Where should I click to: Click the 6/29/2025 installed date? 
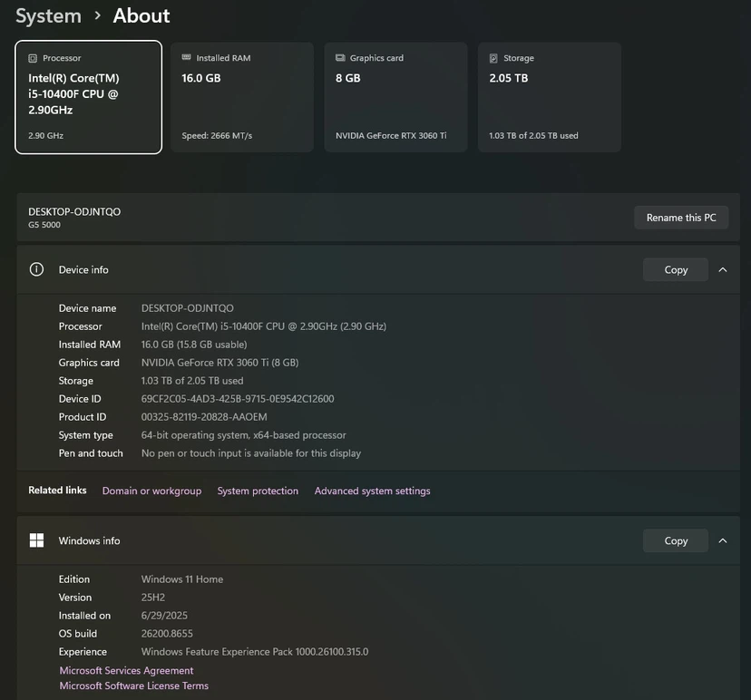164,616
